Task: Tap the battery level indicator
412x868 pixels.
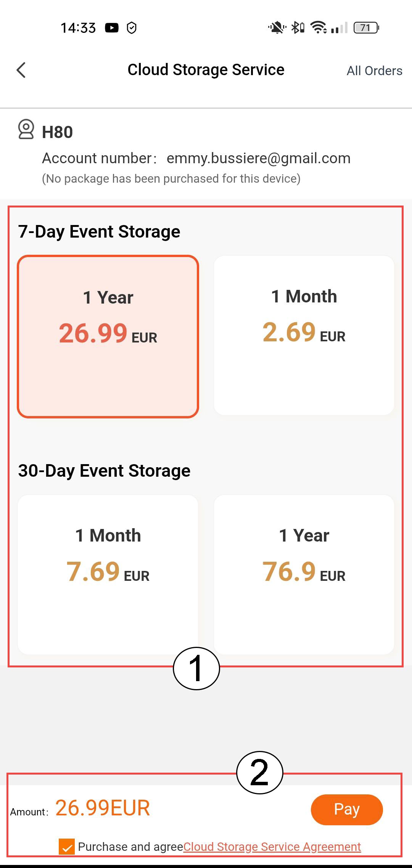Action: coord(366,28)
